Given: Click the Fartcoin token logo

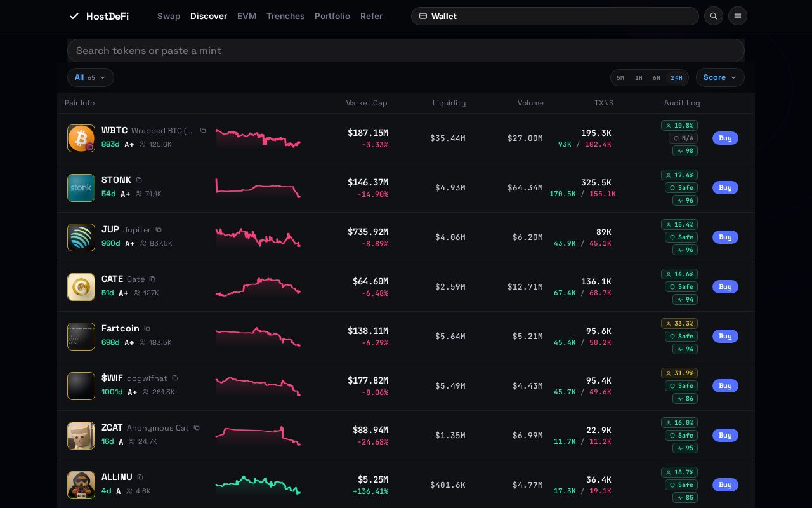Looking at the screenshot, I should (81, 337).
